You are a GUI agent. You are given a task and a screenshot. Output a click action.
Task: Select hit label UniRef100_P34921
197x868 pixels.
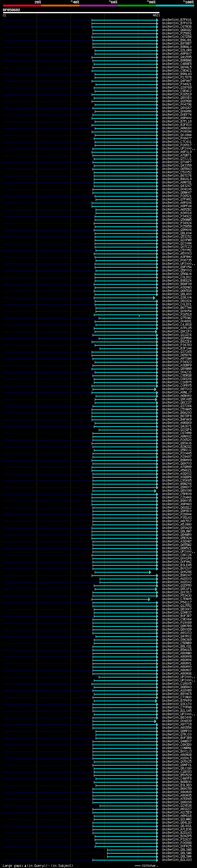[x=177, y=84]
